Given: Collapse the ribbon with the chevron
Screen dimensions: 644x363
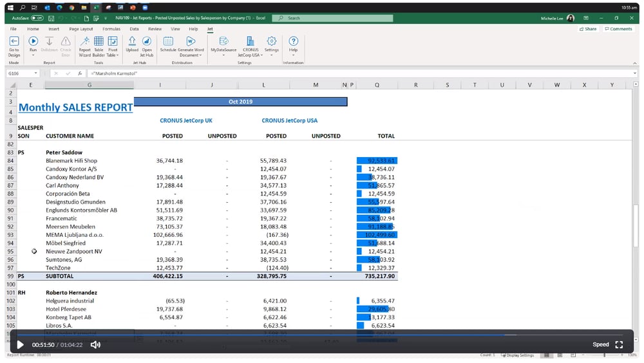Looking at the screenshot, I should point(635,63).
